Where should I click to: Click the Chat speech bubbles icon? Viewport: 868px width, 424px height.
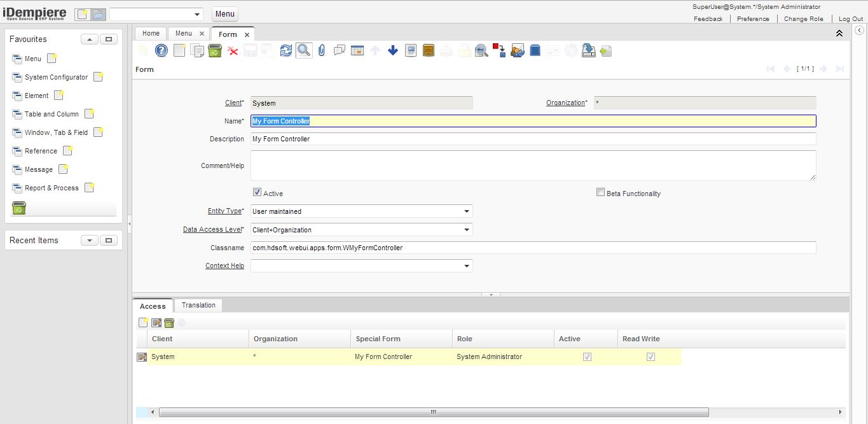pyautogui.click(x=340, y=50)
